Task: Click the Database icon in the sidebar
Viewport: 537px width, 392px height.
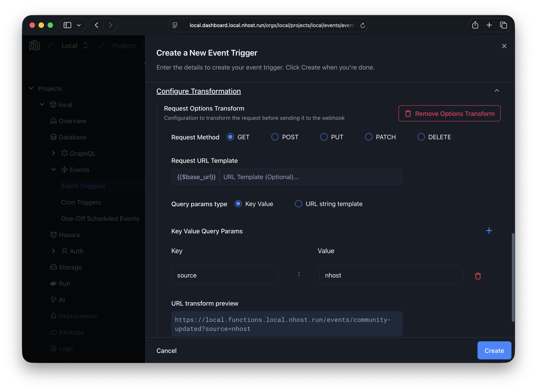Action: click(x=53, y=137)
